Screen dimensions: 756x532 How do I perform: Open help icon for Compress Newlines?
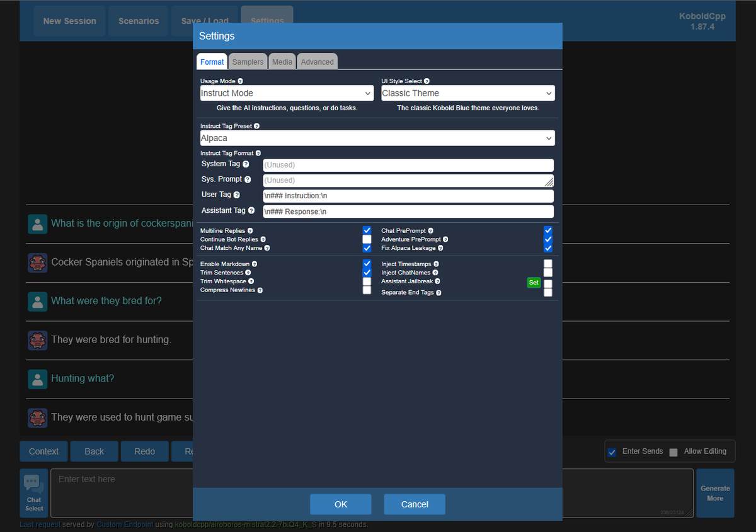[260, 290]
